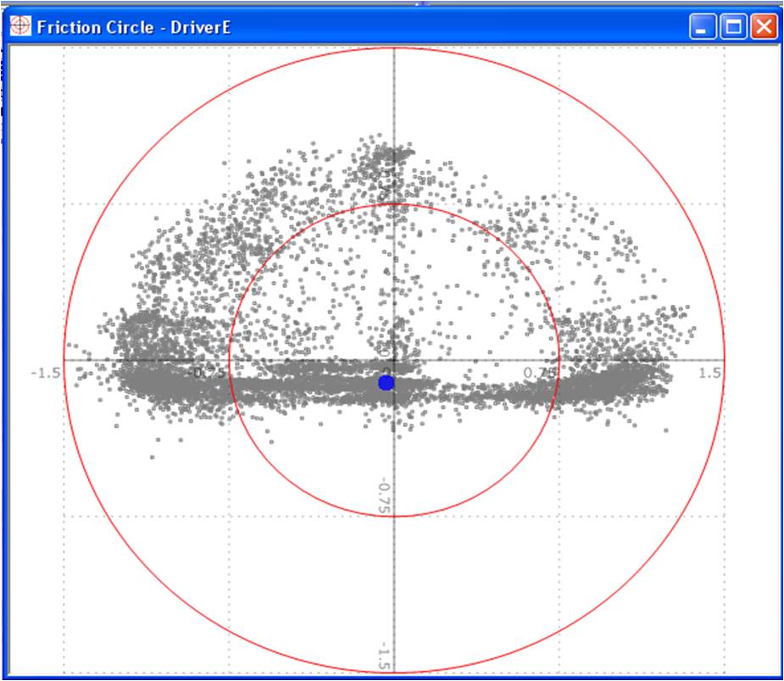
Task: Click the bottom point of inner red circle
Action: pyautogui.click(x=394, y=516)
